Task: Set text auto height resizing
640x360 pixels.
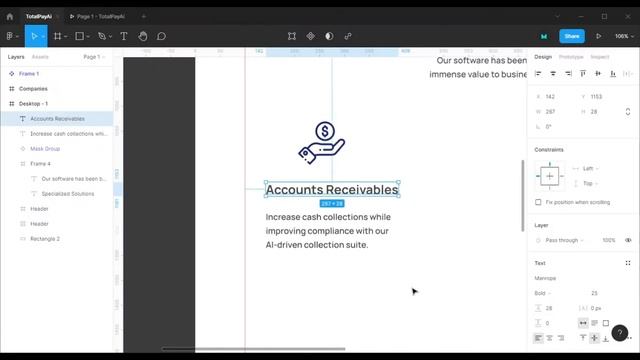Action: click(x=594, y=323)
